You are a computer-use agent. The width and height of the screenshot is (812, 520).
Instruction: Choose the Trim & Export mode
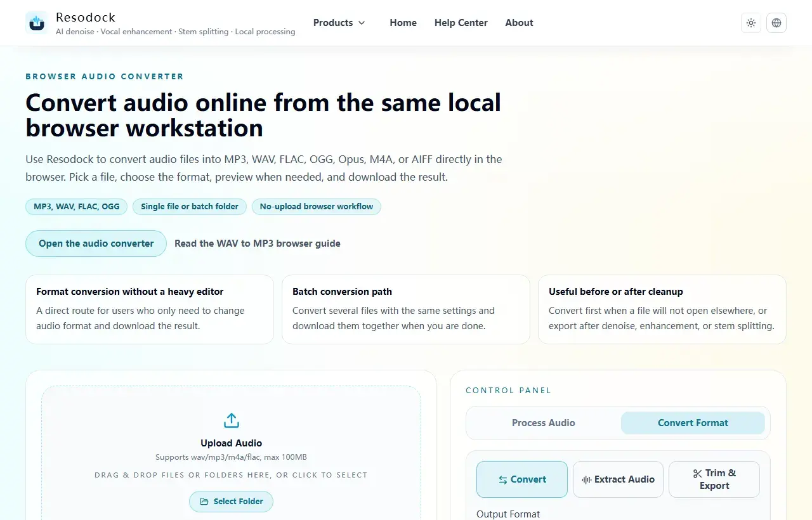714,479
